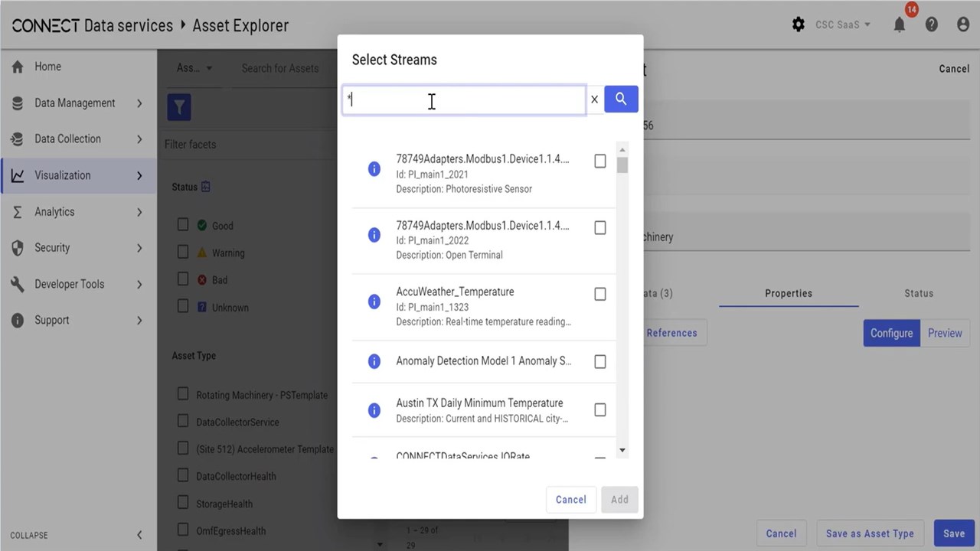This screenshot has height=551, width=980.
Task: Open info for AccuWeather_Temperature stream
Action: coord(374,302)
